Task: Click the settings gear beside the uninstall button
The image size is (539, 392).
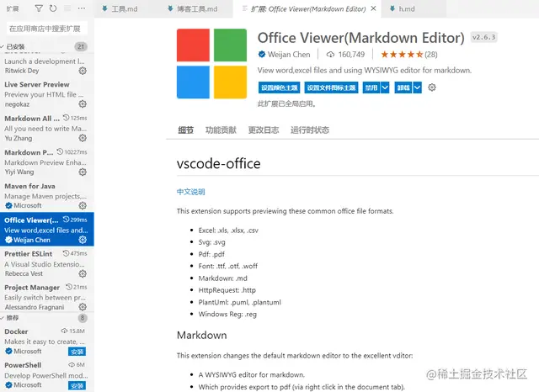Action: (432, 87)
